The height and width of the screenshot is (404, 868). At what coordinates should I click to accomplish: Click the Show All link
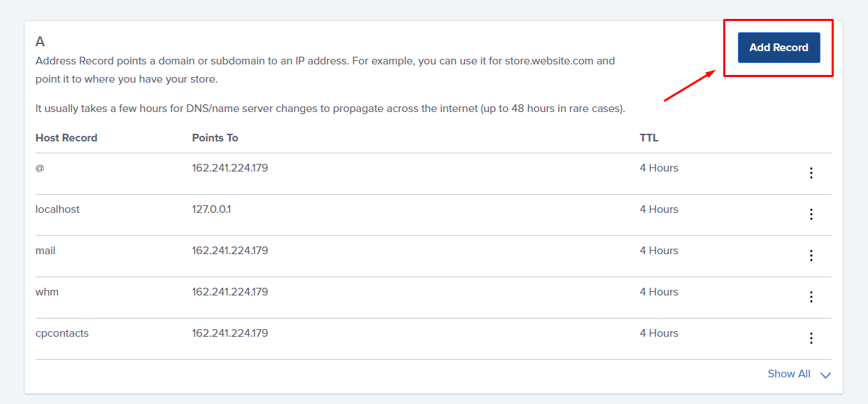[x=788, y=374]
